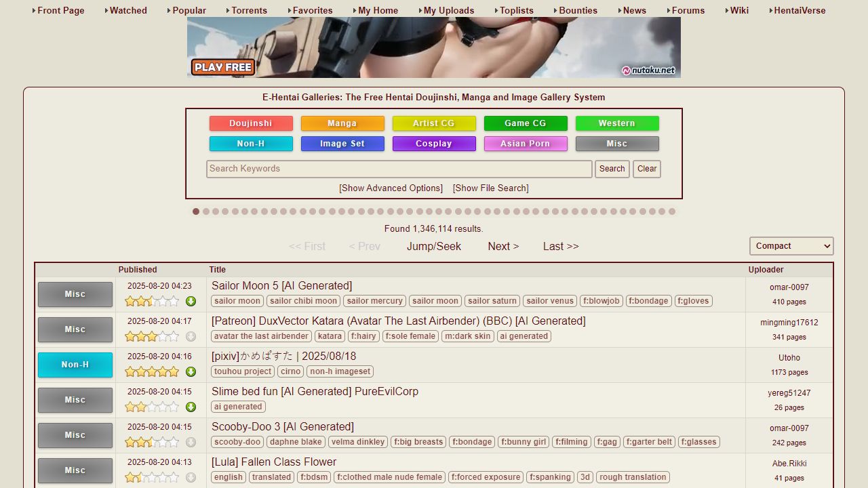The width and height of the screenshot is (868, 488).
Task: Toggle the Non-H category filter button
Action: pos(251,144)
